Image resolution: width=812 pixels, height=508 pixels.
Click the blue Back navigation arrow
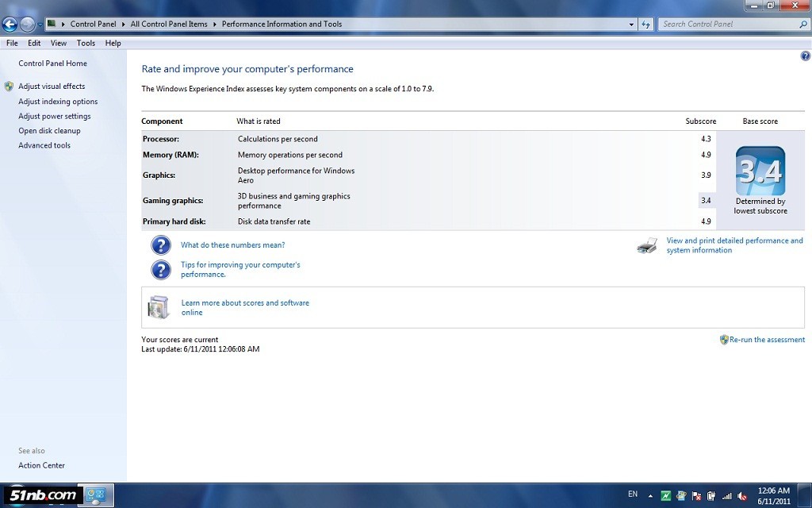coord(10,25)
